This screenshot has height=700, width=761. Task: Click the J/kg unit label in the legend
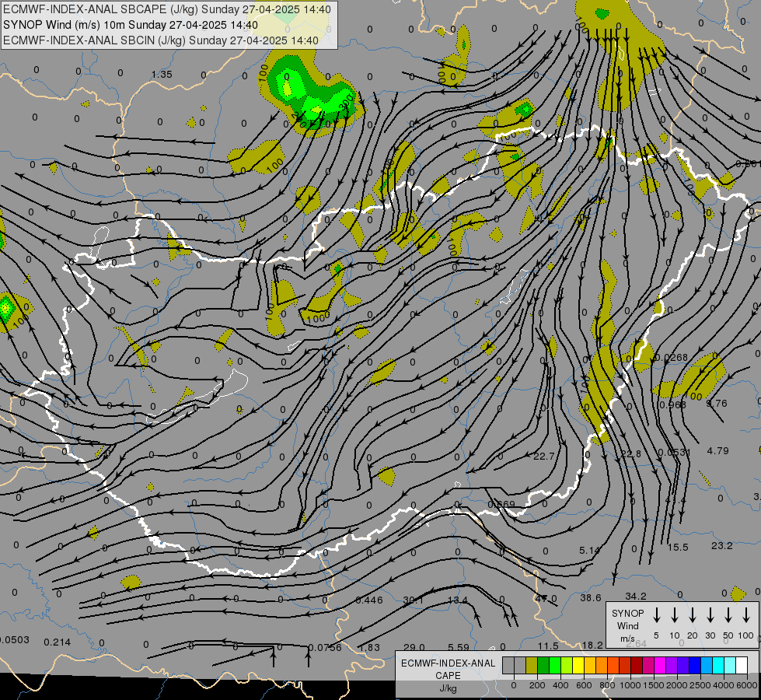(x=448, y=688)
